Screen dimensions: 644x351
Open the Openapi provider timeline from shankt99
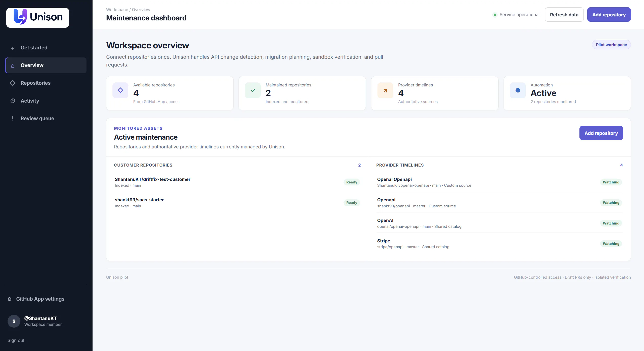(500, 203)
